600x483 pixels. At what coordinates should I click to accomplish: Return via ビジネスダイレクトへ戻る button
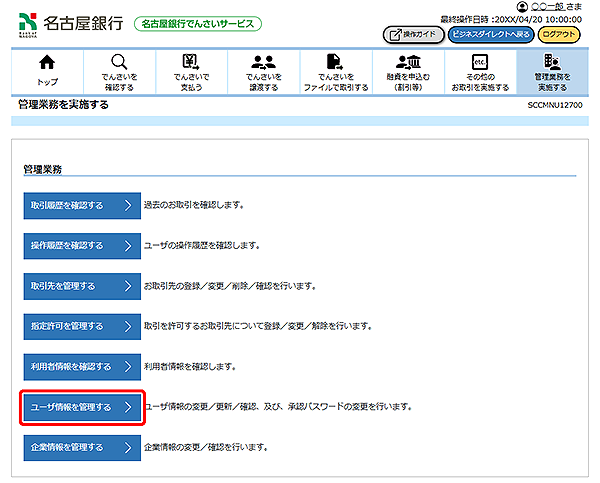coord(490,35)
